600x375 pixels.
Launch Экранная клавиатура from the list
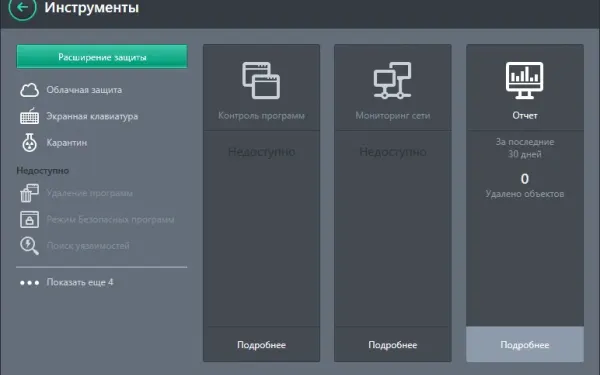(x=92, y=116)
